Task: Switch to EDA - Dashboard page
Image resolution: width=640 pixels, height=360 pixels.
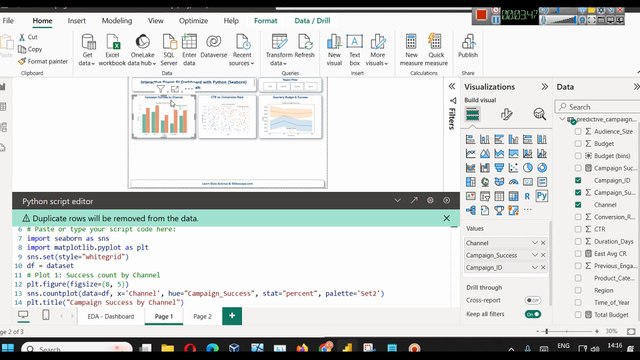Action: [x=111, y=316]
